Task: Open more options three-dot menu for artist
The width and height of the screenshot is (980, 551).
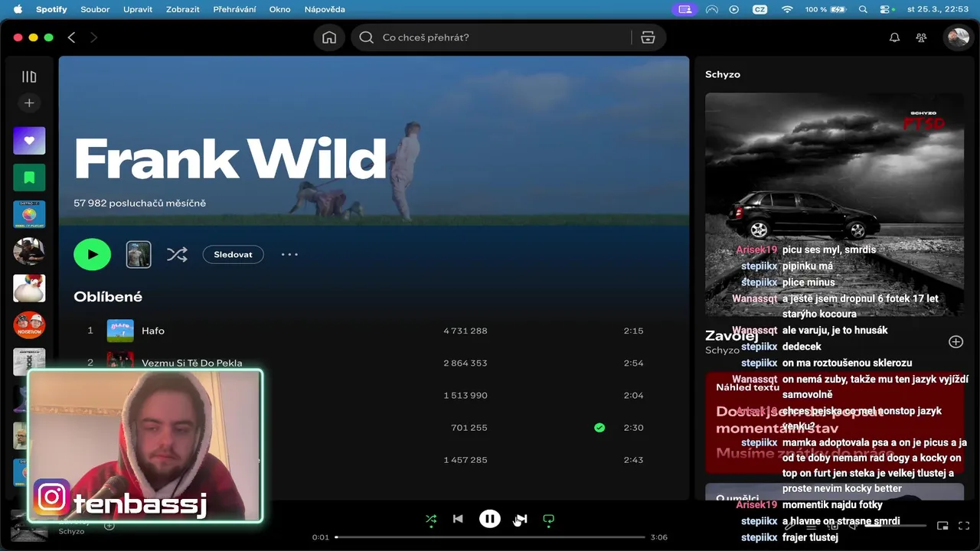Action: (289, 255)
